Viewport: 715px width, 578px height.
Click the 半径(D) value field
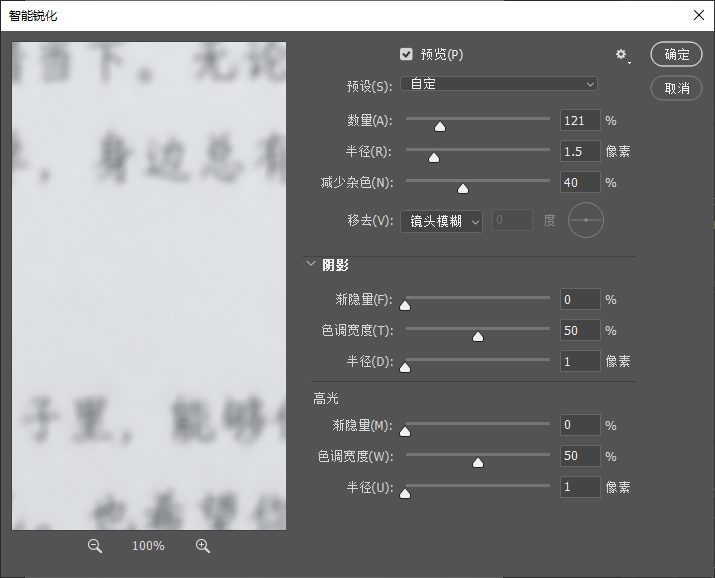pos(580,361)
